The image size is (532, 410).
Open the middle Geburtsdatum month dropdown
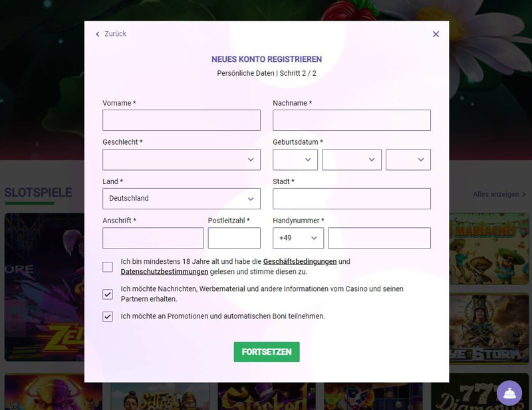coord(352,159)
